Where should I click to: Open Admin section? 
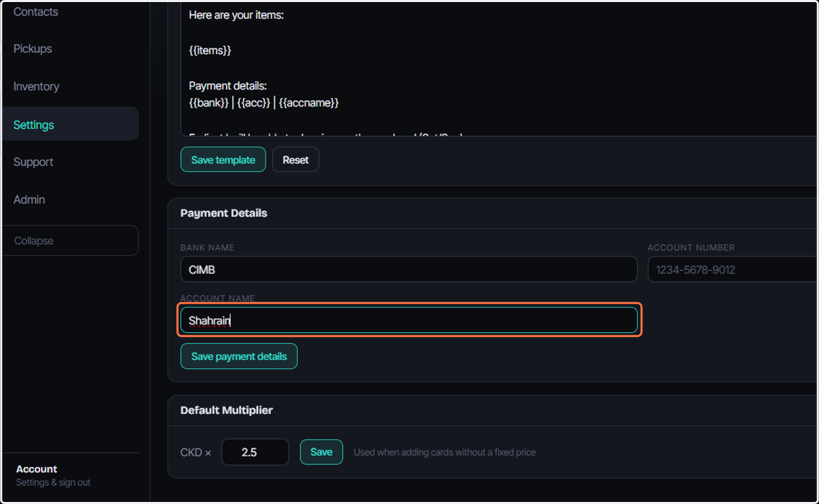(x=29, y=200)
